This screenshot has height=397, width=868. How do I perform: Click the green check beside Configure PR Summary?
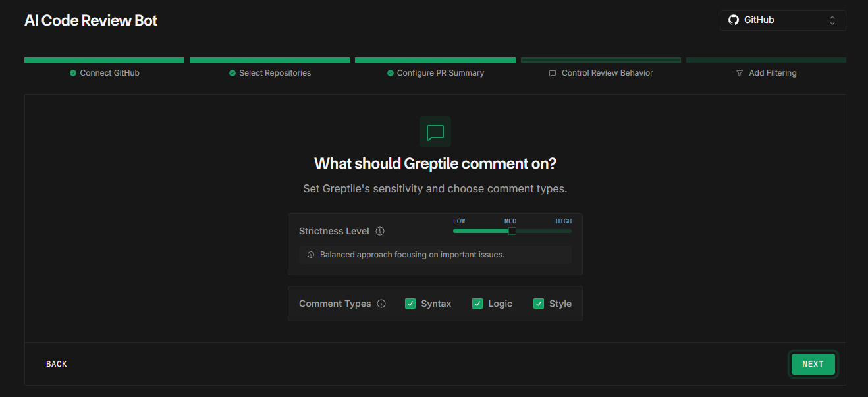[x=391, y=73]
